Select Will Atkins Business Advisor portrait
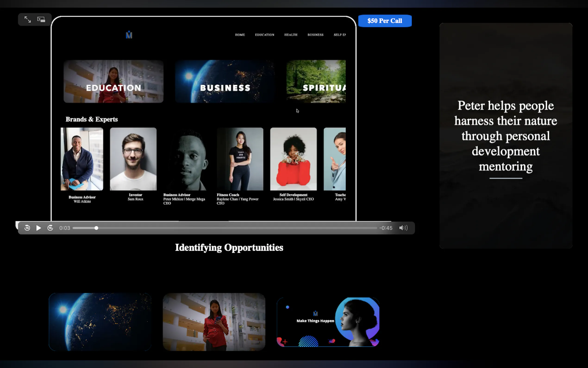The image size is (588, 368). [x=82, y=159]
